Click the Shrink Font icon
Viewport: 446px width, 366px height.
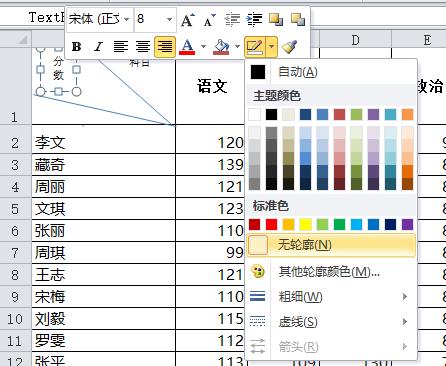210,20
